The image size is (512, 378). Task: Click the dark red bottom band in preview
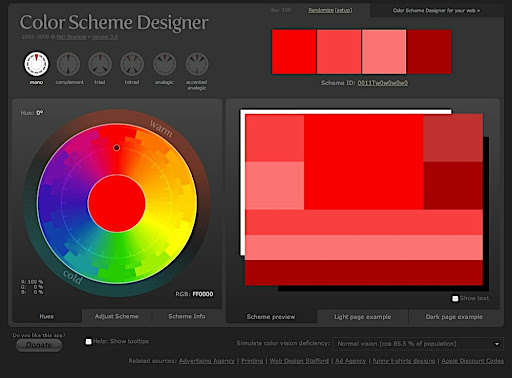click(x=364, y=273)
